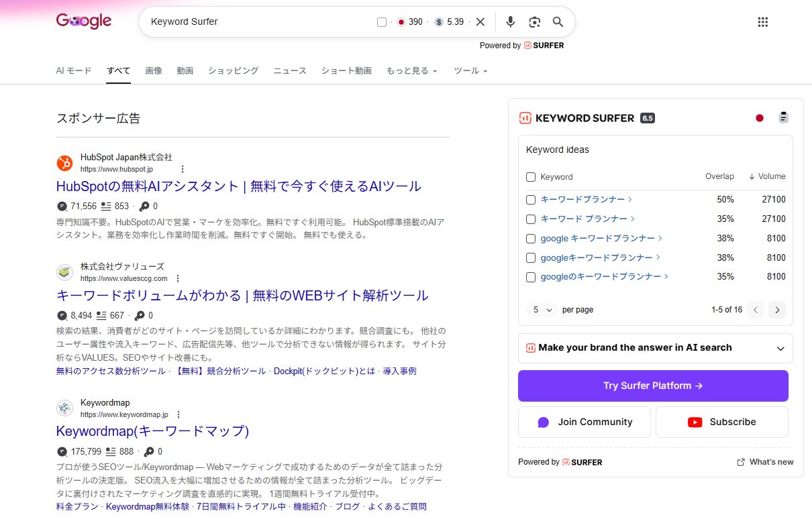Screen dimensions: 812x519
Task: Click the Google logo
Action: tap(84, 21)
